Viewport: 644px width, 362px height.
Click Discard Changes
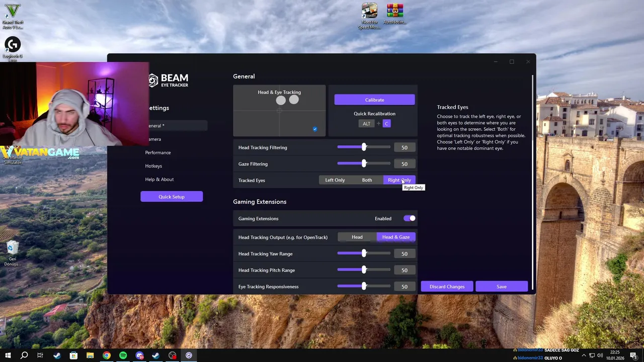(x=447, y=287)
